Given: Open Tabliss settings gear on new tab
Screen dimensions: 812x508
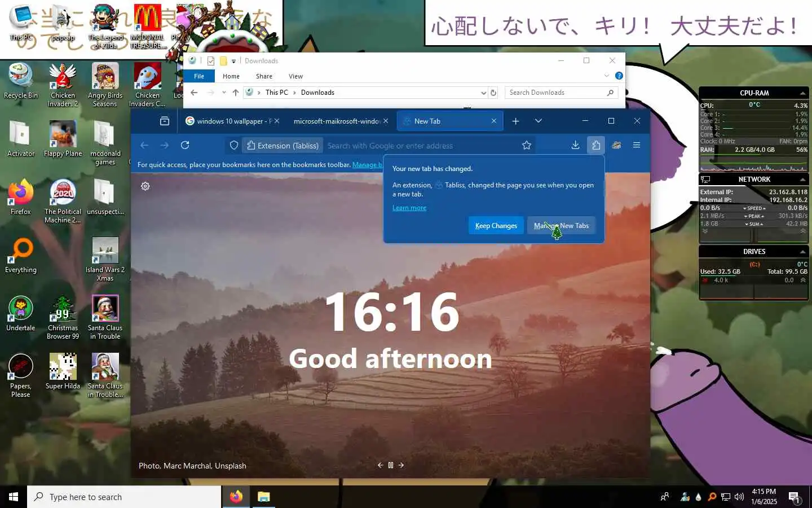Looking at the screenshot, I should (x=145, y=186).
